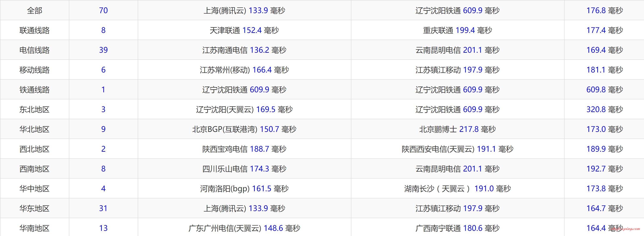Screen dimensions: 644x236
Task: Click 陕西西安电信(天翼云) 191.1 毫秒 cell
Action: tap(457, 149)
